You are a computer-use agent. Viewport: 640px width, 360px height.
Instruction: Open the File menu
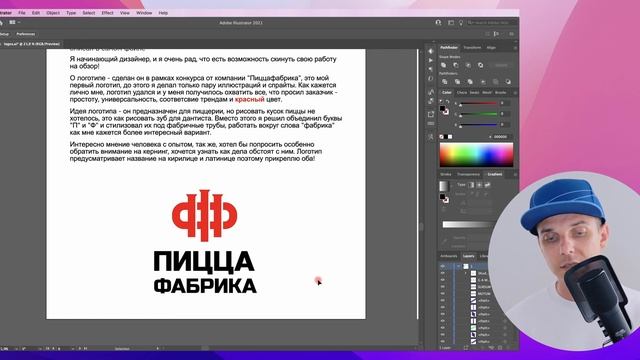[x=22, y=13]
